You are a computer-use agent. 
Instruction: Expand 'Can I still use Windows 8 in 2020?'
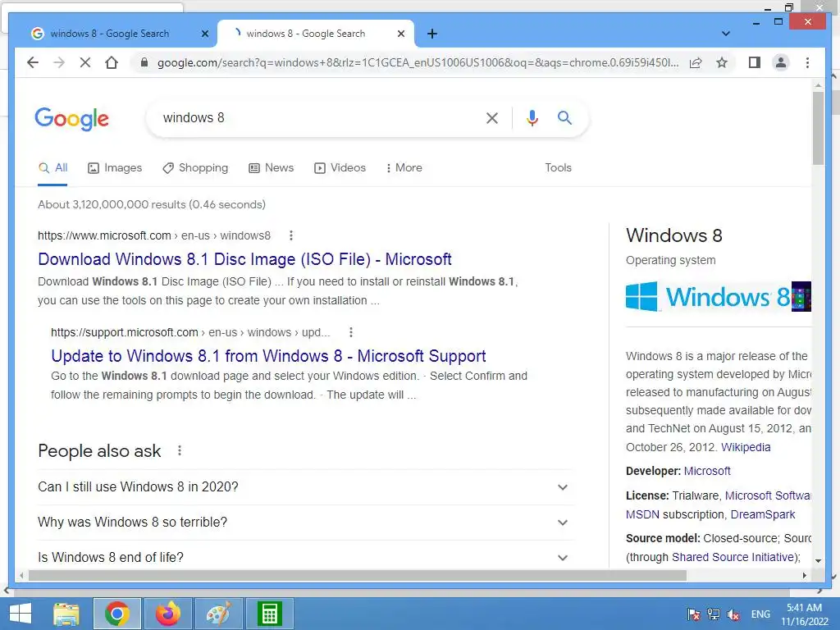(x=304, y=487)
